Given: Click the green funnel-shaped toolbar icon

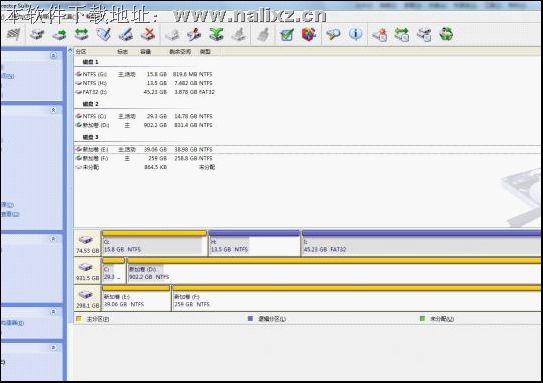Looking at the screenshot, I should coord(216,34).
